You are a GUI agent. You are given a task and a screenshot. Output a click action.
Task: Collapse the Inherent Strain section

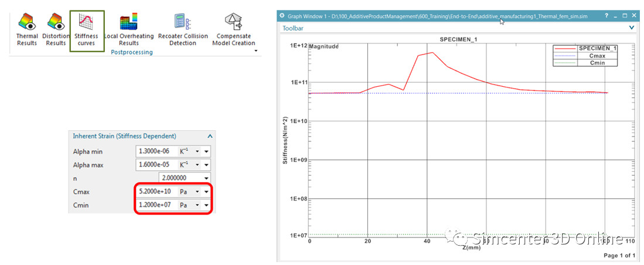(x=210, y=136)
